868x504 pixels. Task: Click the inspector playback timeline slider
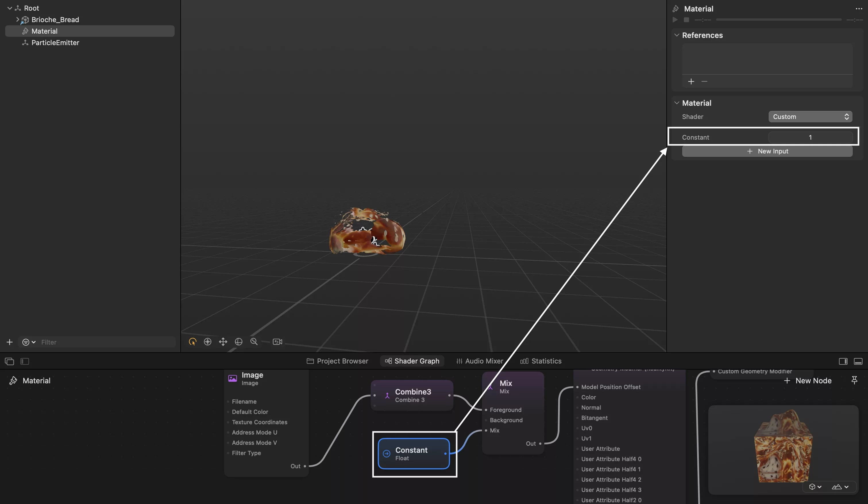(x=778, y=20)
